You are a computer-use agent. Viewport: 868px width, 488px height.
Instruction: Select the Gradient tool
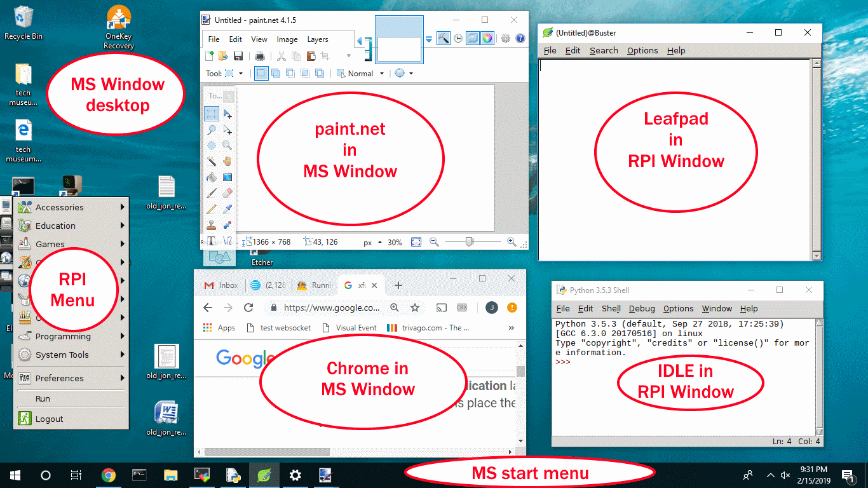(x=227, y=177)
